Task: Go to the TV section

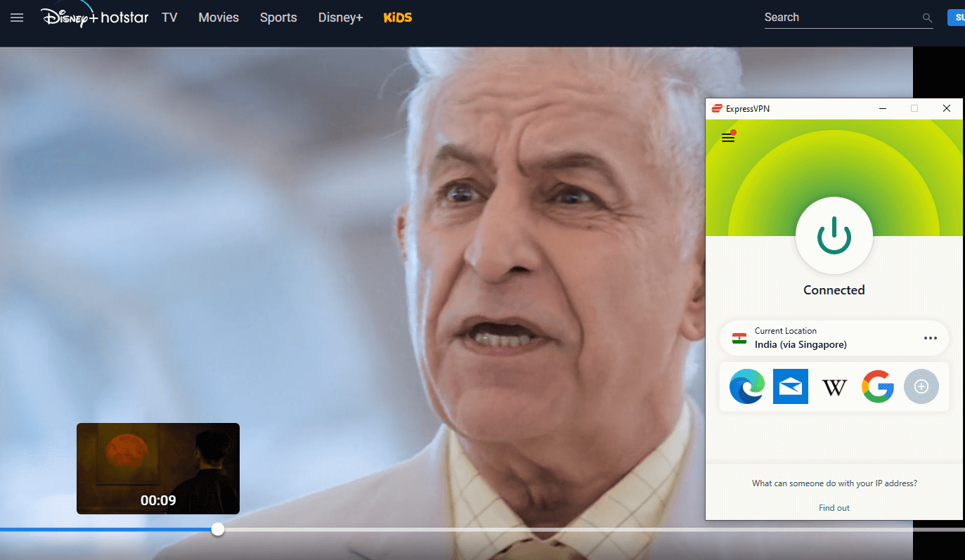Action: [x=169, y=18]
